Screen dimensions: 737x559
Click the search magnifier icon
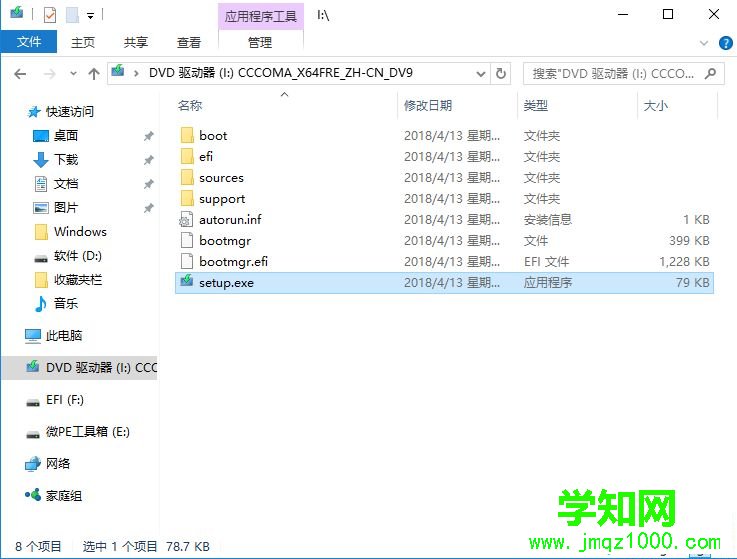click(x=710, y=73)
